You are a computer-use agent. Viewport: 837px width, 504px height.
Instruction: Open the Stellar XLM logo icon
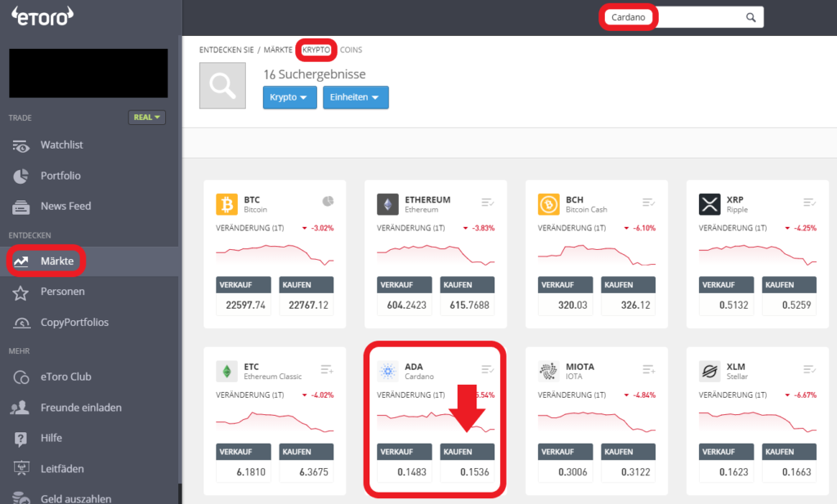(709, 371)
